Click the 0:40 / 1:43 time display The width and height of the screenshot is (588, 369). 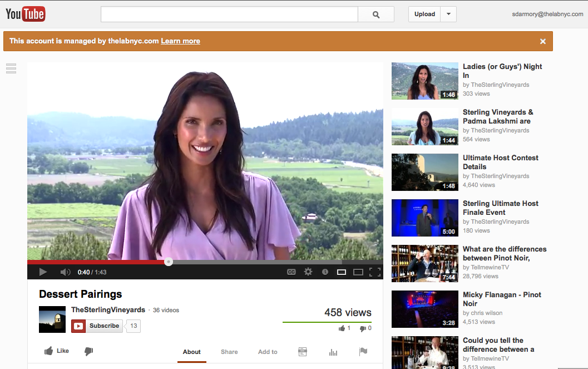point(92,272)
